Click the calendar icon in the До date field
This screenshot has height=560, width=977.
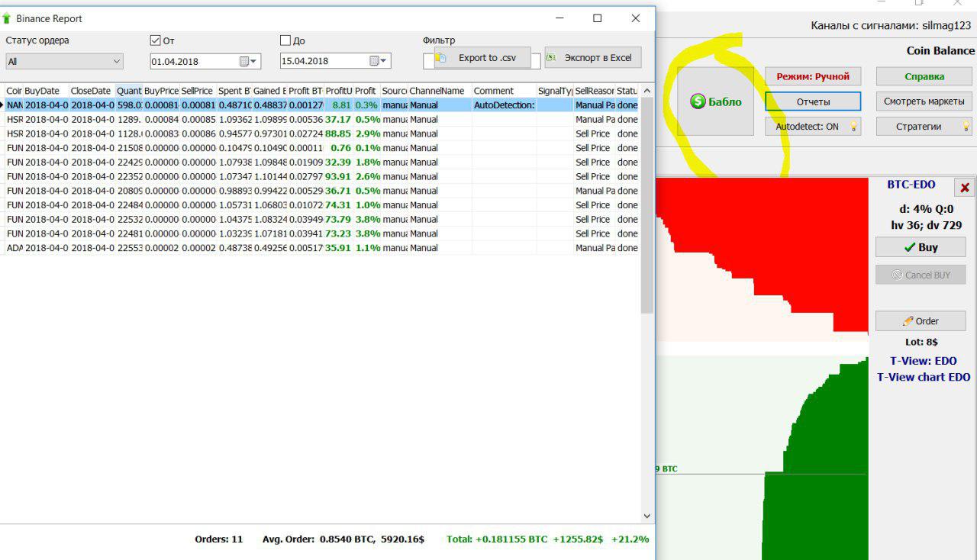374,61
